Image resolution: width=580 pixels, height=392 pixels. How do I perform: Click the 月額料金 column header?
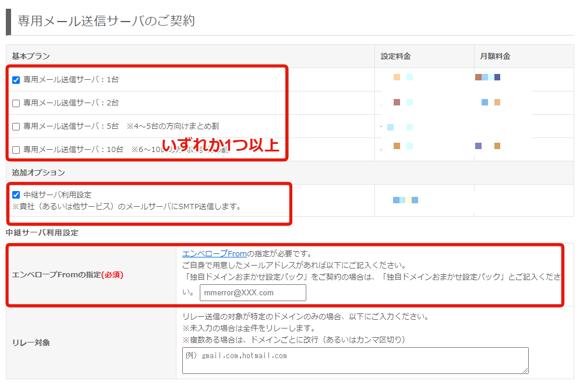(x=495, y=56)
